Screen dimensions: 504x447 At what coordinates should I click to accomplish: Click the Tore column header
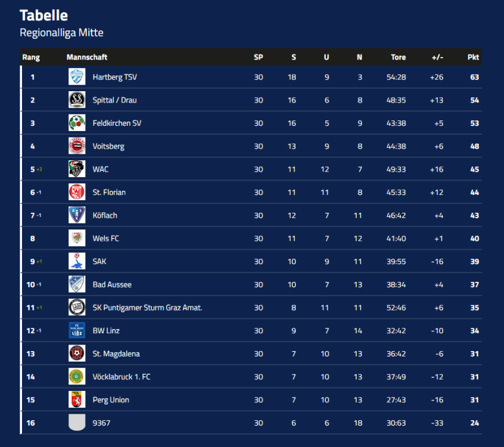pyautogui.click(x=398, y=57)
